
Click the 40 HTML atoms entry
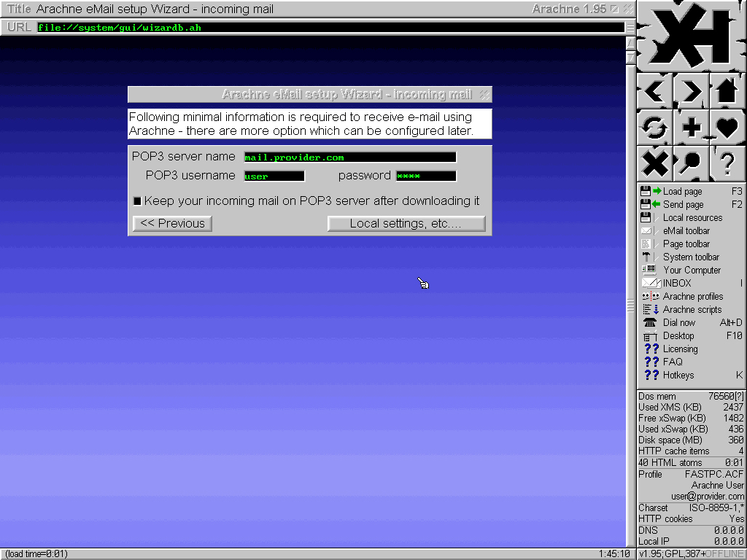click(692, 462)
